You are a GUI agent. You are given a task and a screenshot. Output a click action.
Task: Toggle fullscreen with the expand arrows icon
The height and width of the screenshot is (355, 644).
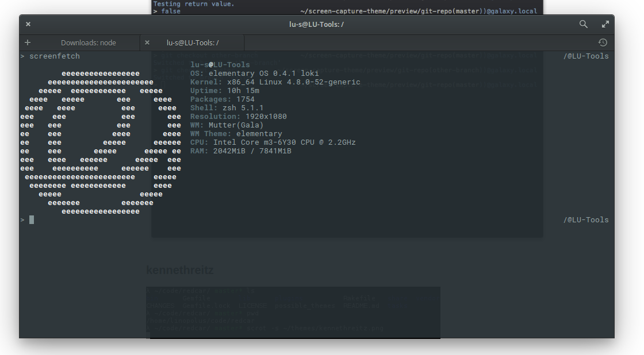(605, 24)
